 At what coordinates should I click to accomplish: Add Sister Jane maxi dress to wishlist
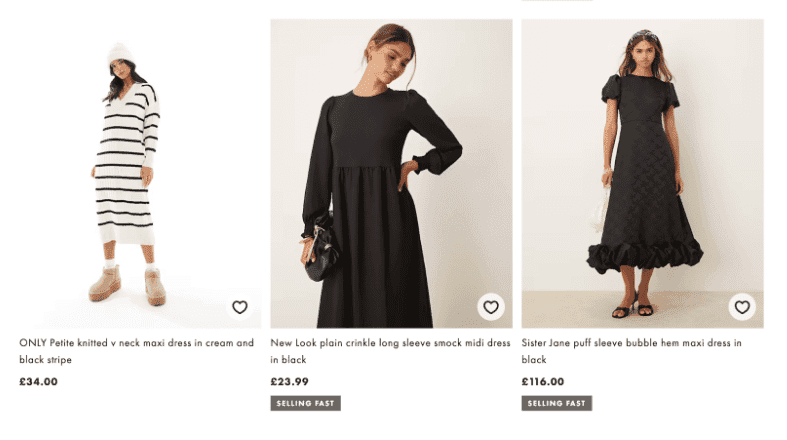coord(741,307)
